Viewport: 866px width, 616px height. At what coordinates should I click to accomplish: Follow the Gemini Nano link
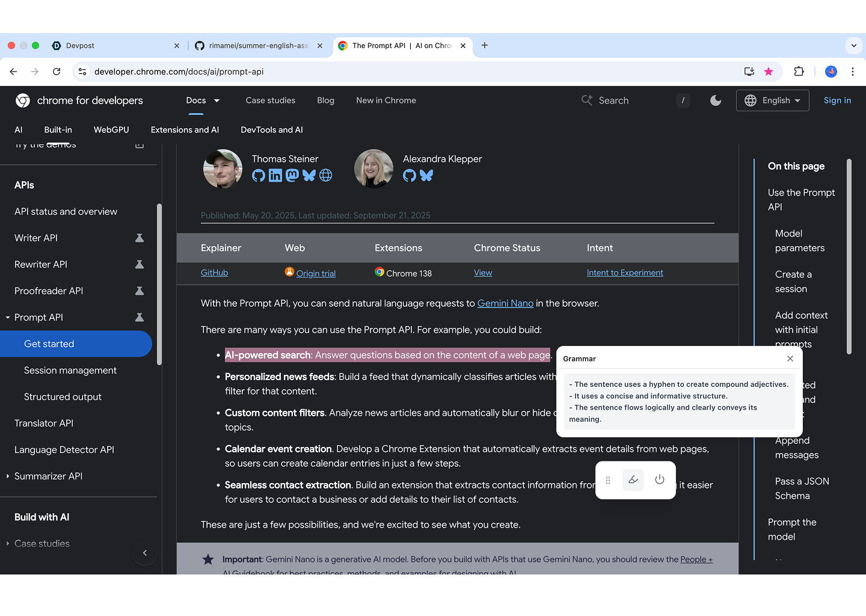click(x=505, y=303)
